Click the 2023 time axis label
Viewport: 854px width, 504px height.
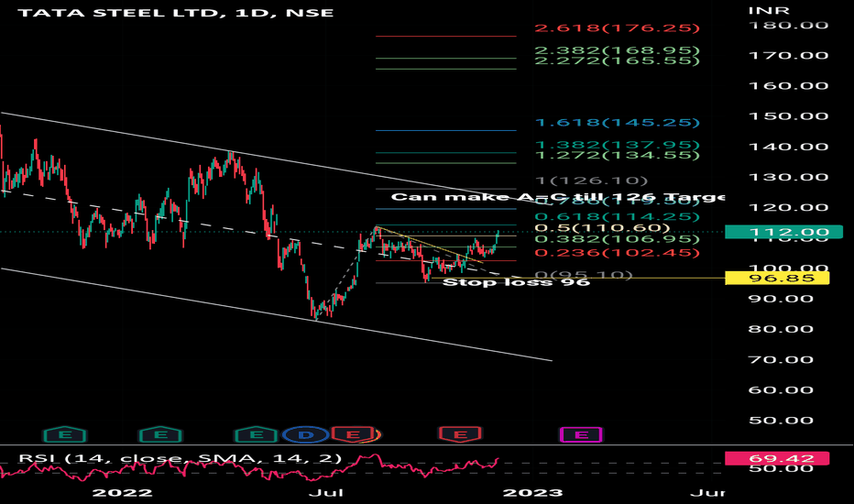click(x=532, y=493)
